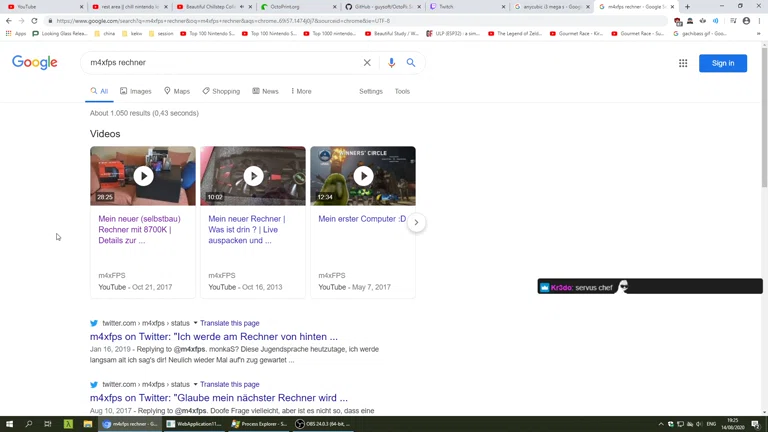768x432 pixels.
Task: Switch to the Images tab
Action: point(136,91)
